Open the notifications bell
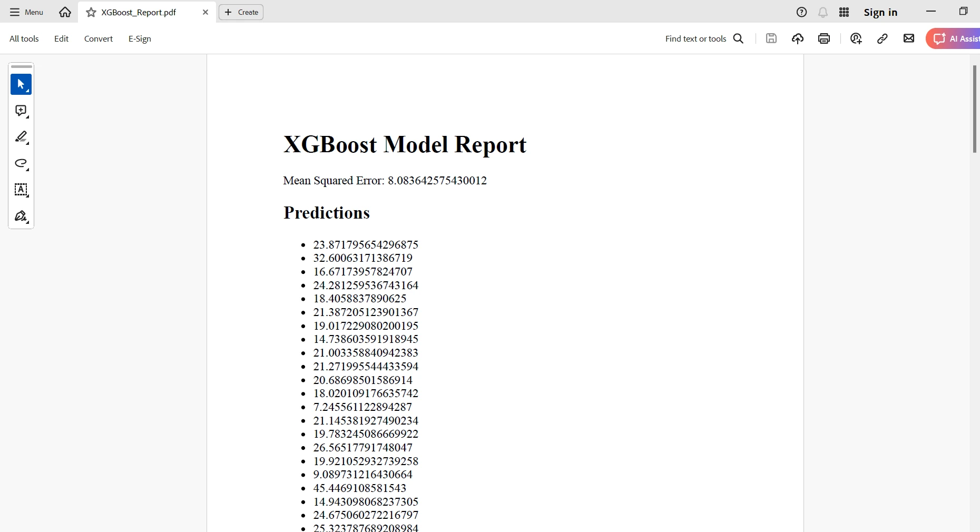The height and width of the screenshot is (532, 980). pos(823,12)
